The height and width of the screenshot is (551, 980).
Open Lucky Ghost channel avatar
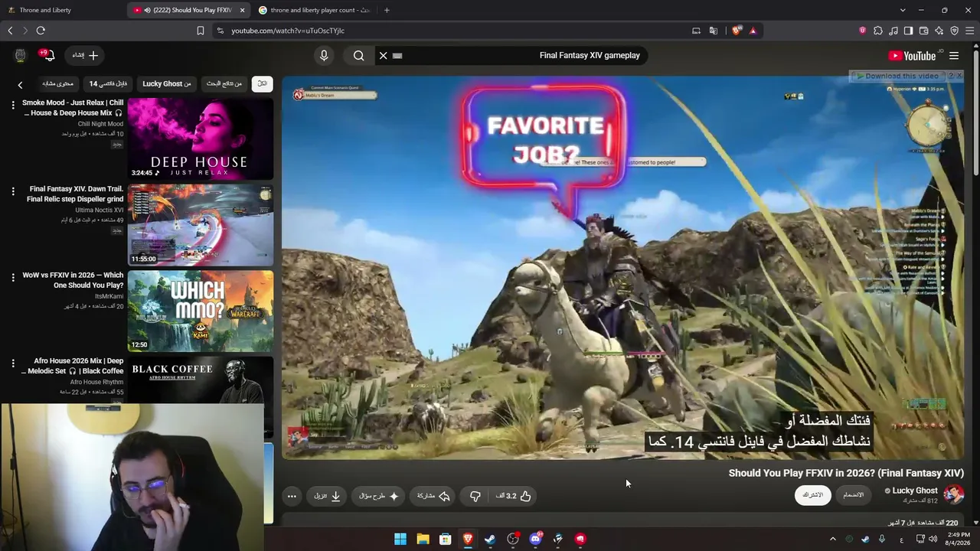[954, 494]
